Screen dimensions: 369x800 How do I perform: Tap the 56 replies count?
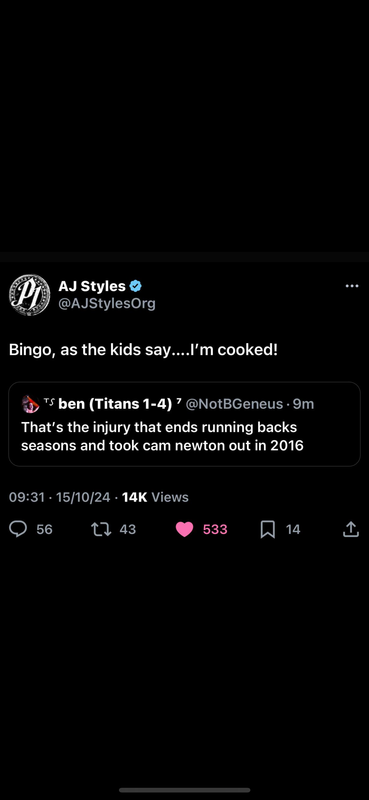point(44,530)
